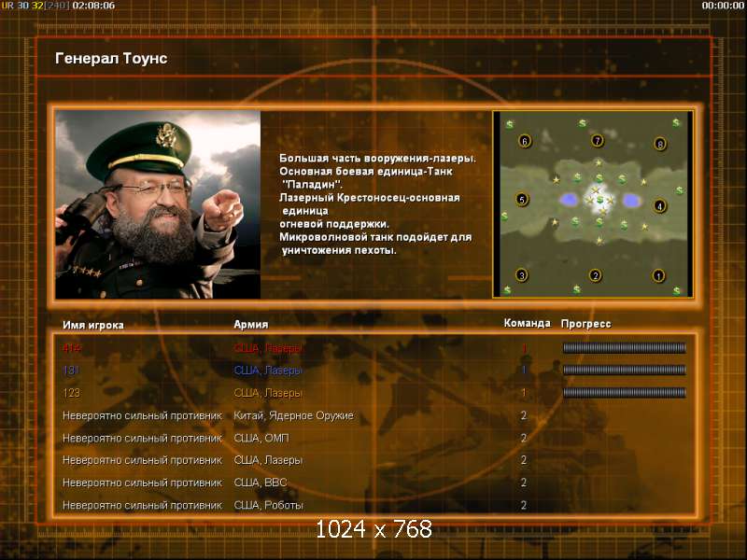Select start position 7 on the minimap
Image resolution: width=747 pixels, height=560 pixels.
[x=597, y=140]
